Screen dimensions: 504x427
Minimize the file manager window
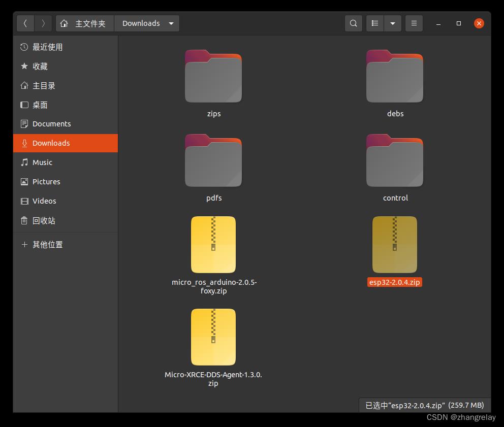438,23
